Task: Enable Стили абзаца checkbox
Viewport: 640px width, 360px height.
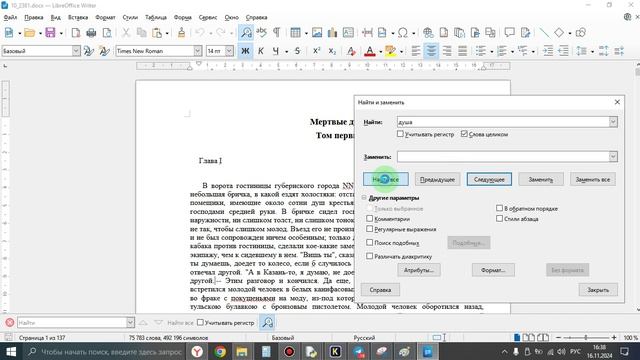Action: click(499, 218)
